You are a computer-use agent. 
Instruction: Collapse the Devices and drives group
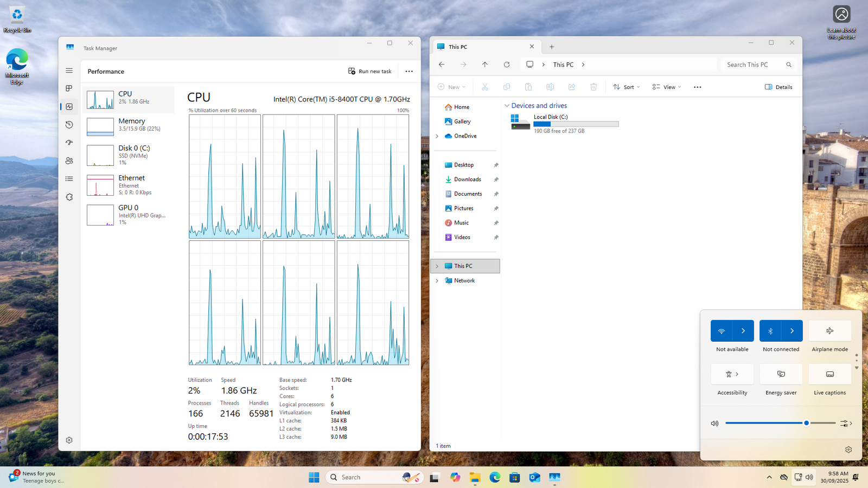click(507, 106)
